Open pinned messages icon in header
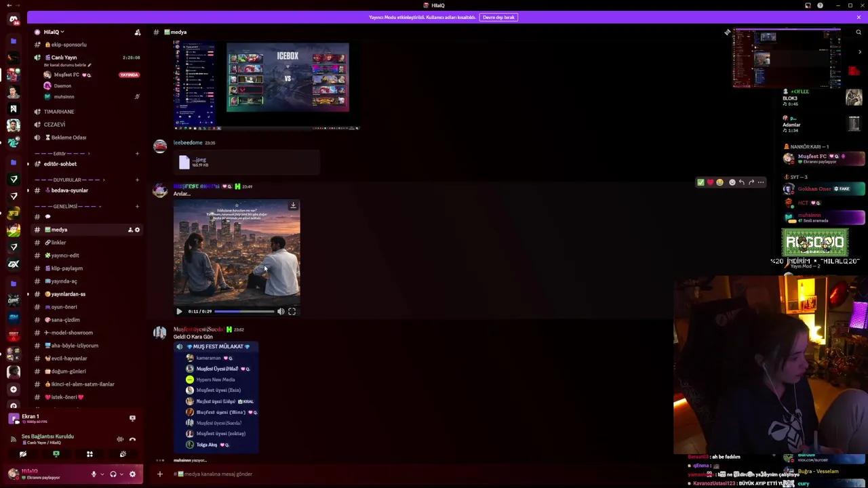This screenshot has width=868, height=488. point(727,32)
